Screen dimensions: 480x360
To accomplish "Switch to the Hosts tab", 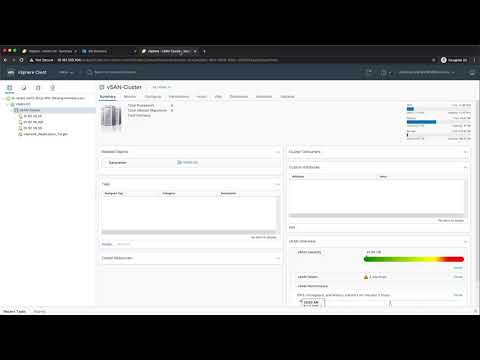I will (202, 97).
